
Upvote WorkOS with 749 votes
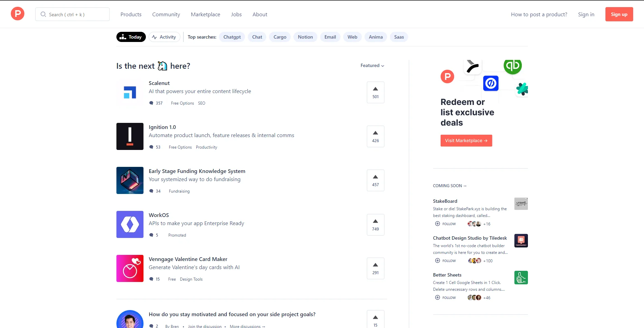pos(375,225)
